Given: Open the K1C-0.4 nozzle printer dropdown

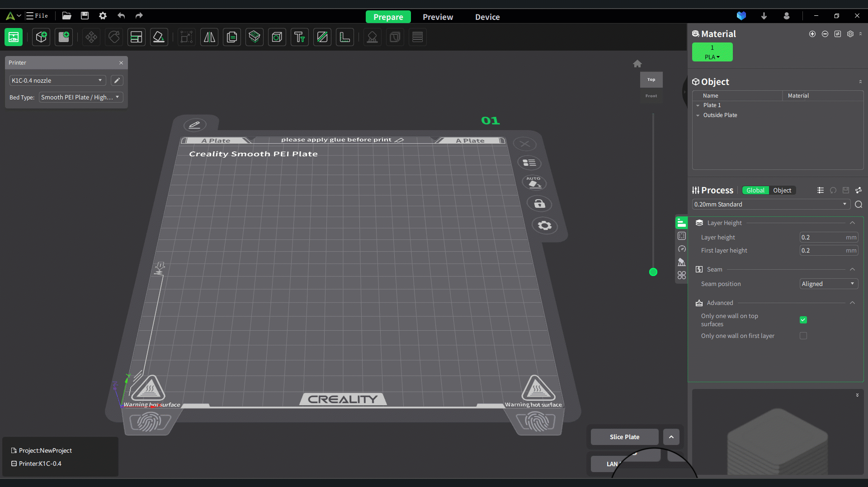Looking at the screenshot, I should [x=57, y=80].
